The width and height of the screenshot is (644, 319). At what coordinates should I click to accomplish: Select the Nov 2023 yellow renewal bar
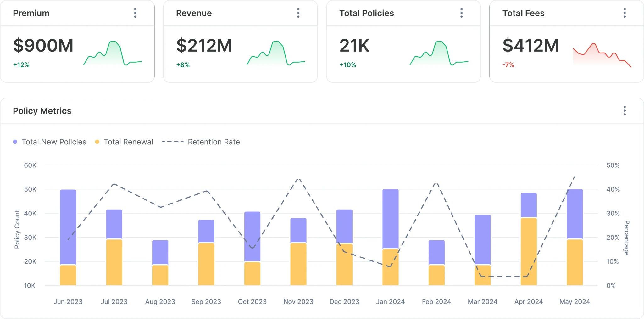(x=298, y=264)
